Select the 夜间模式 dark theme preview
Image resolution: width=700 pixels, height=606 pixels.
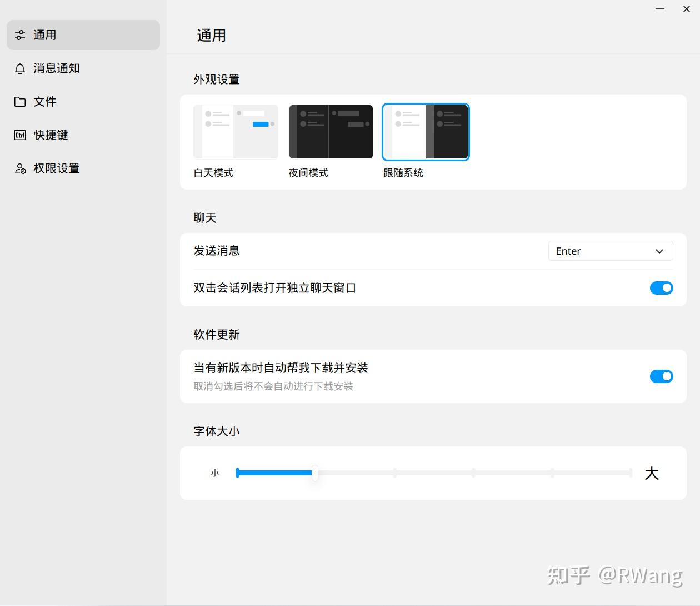pos(331,131)
